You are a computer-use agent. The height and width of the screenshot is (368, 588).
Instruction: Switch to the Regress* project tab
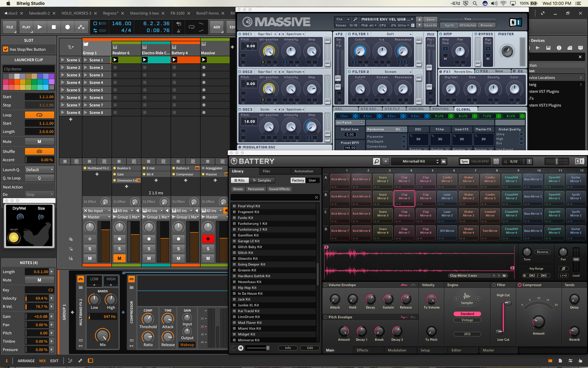click(111, 13)
